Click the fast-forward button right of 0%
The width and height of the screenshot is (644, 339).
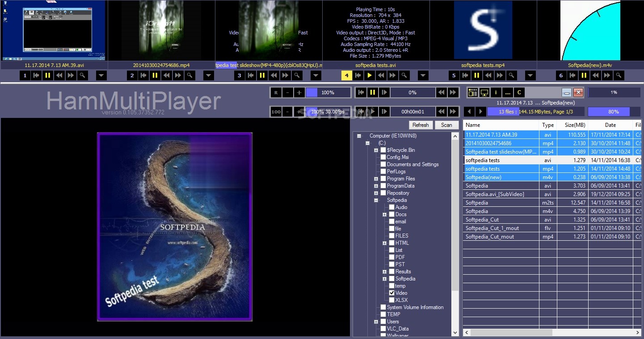click(453, 92)
